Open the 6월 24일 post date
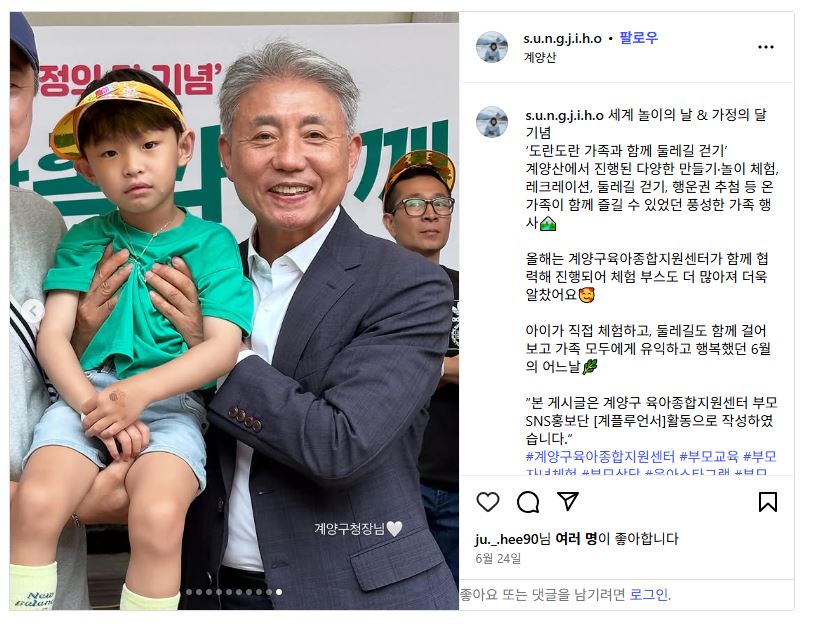Screen dimensions: 814x624 [498, 559]
